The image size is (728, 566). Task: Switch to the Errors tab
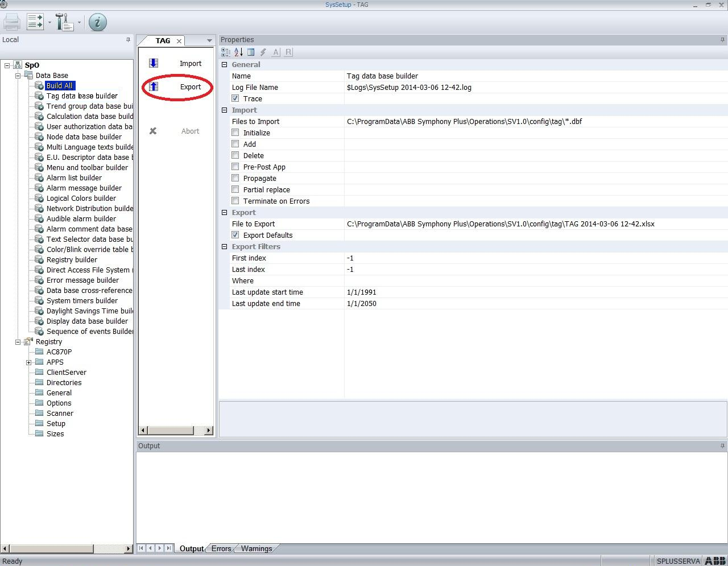(221, 548)
